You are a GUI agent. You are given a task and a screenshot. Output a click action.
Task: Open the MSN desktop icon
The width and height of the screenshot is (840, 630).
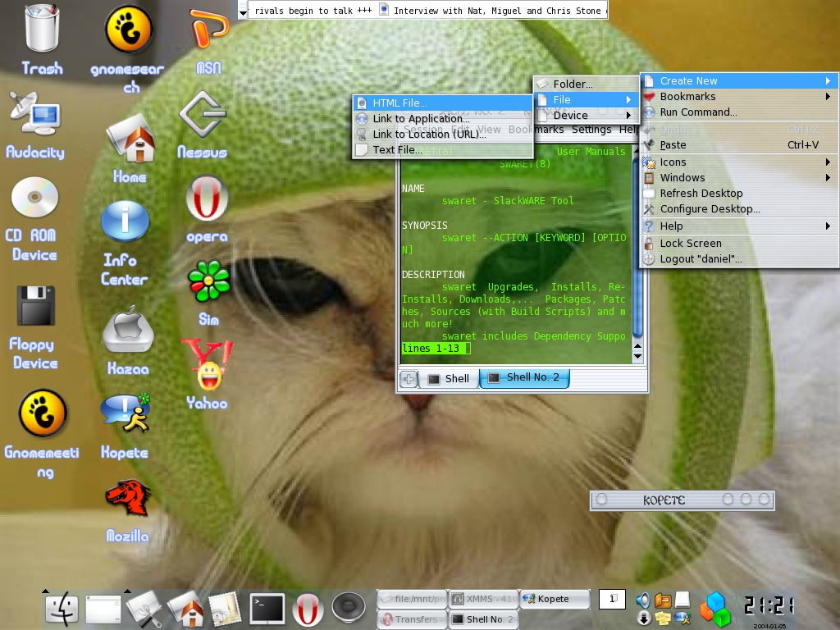tap(208, 30)
